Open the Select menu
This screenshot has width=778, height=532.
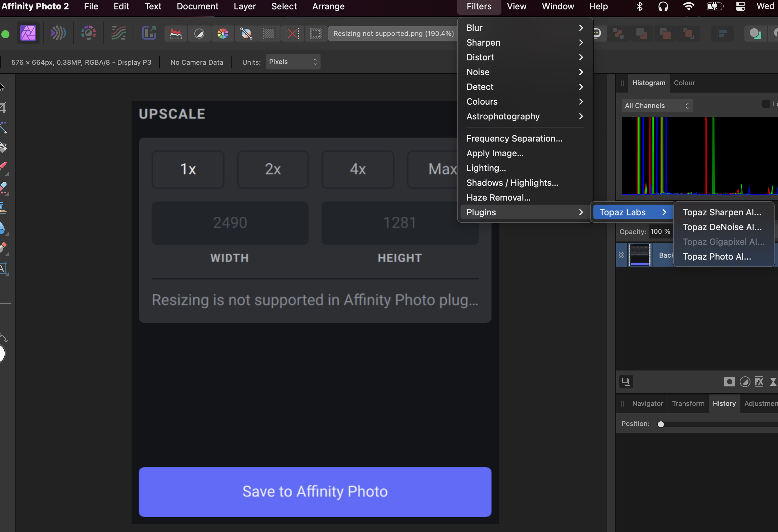click(284, 6)
